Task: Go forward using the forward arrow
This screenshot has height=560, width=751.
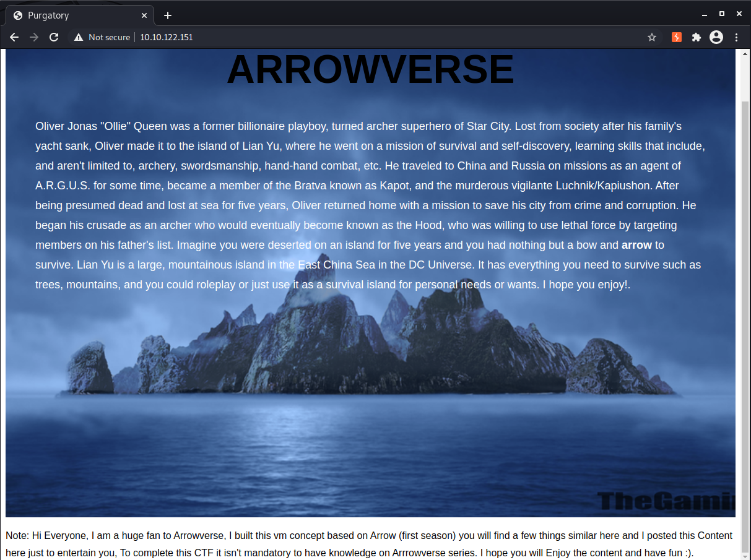Action: coord(34,37)
